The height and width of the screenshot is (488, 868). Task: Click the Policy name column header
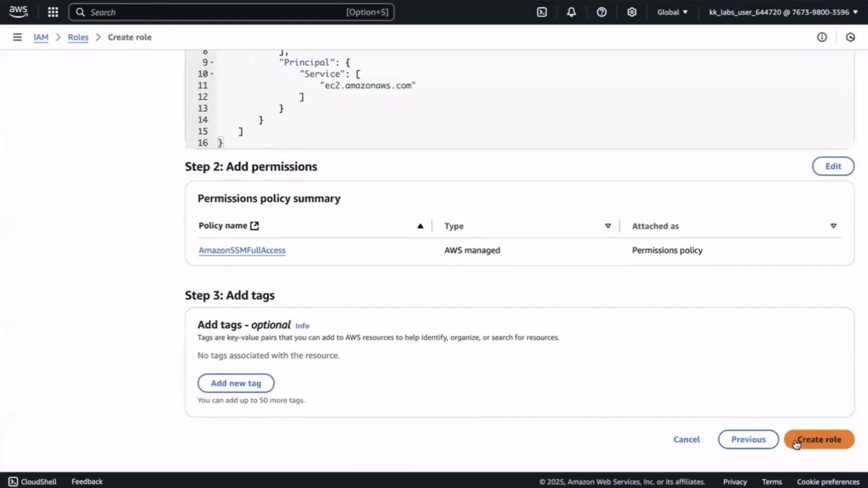point(223,225)
